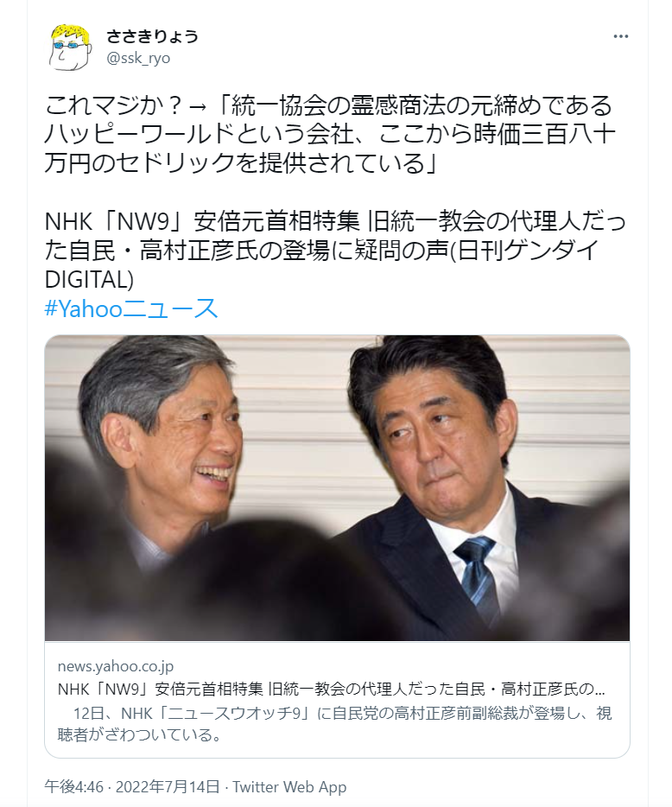Click the tweet line mentioning ハッピーワールド

329,134
